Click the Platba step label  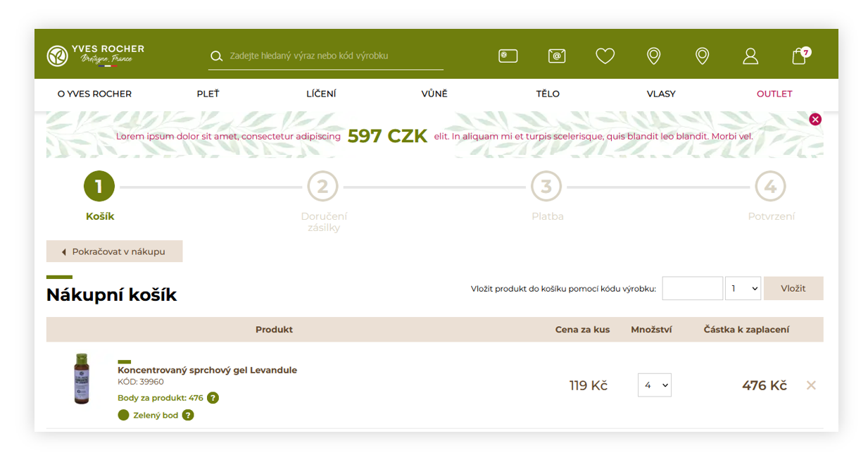click(548, 216)
